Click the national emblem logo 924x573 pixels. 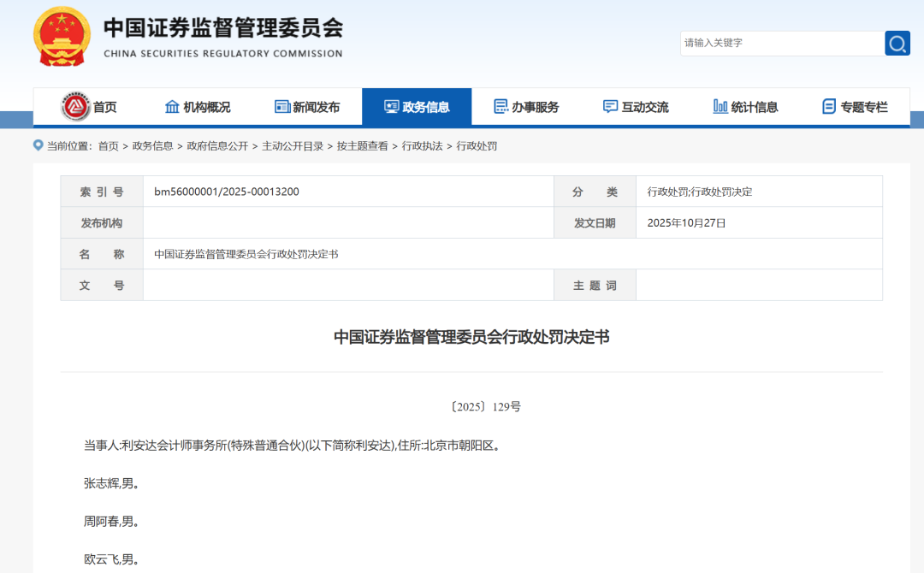[x=62, y=37]
